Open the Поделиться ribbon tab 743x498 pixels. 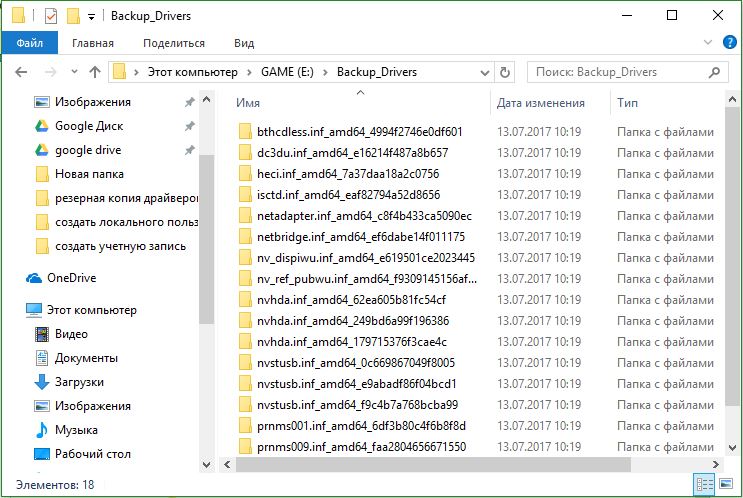pyautogui.click(x=174, y=43)
